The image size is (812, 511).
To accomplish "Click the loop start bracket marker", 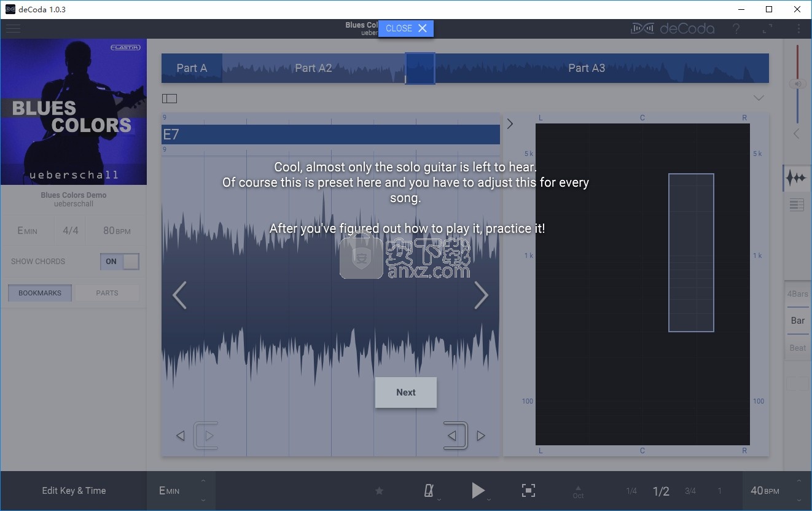I will pos(206,435).
